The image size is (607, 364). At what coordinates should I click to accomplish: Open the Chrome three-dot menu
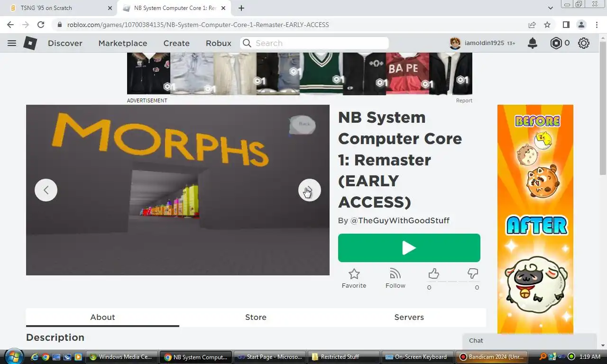[597, 25]
